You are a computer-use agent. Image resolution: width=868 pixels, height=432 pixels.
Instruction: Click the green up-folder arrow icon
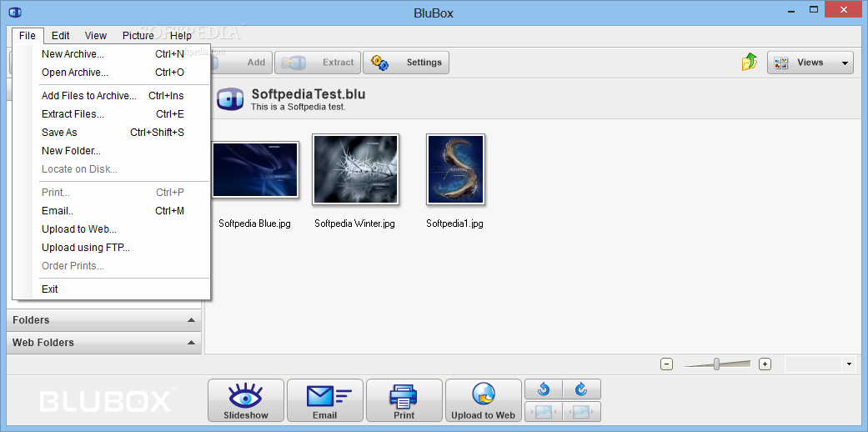(x=750, y=62)
